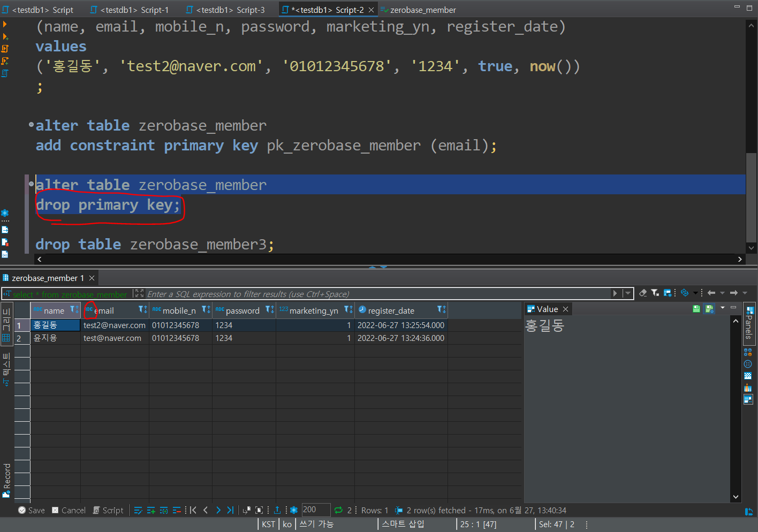Toggle the Value viewer panel sidebar icon
The image size is (758, 532).
748,399
